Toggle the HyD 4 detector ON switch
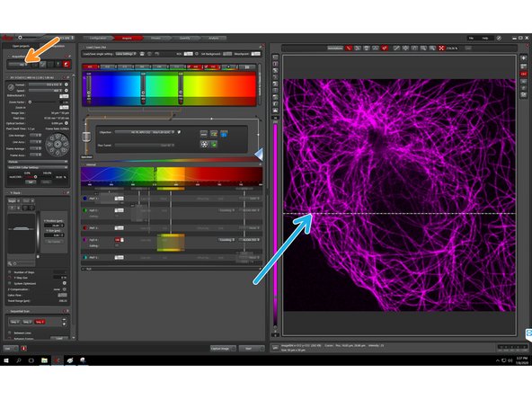Screen dimensions: 532x399 (119, 240)
